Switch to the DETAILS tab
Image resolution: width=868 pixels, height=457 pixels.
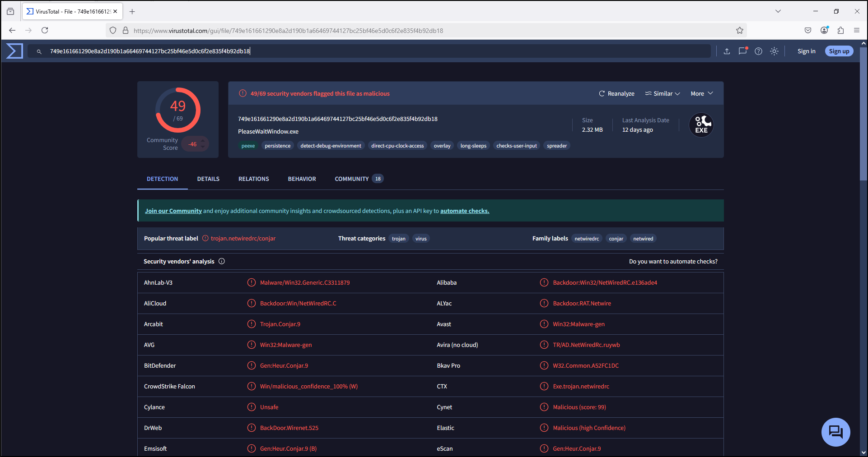[208, 179]
